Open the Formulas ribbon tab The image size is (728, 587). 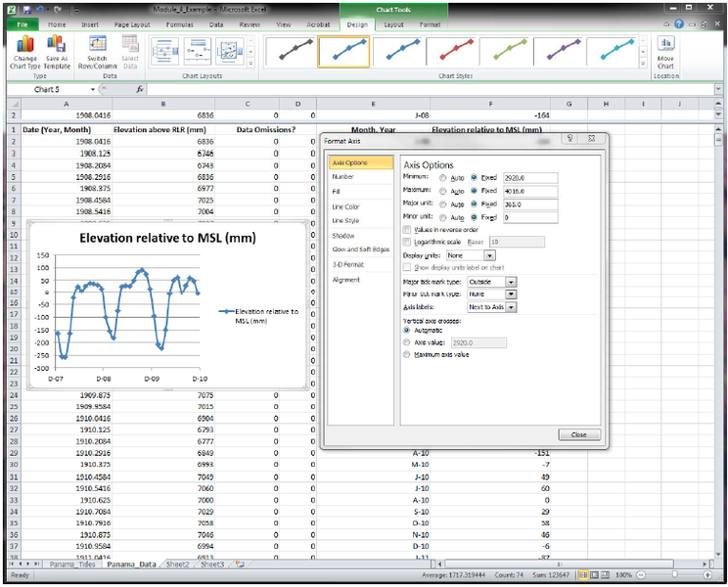[180, 24]
